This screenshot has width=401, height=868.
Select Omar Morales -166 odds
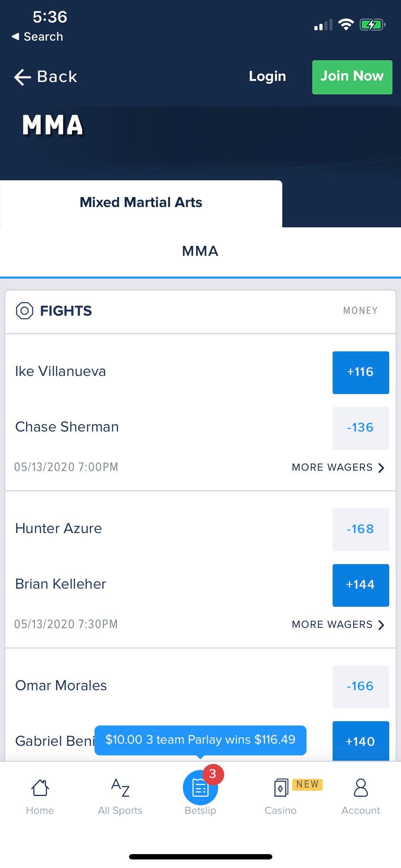(x=360, y=687)
